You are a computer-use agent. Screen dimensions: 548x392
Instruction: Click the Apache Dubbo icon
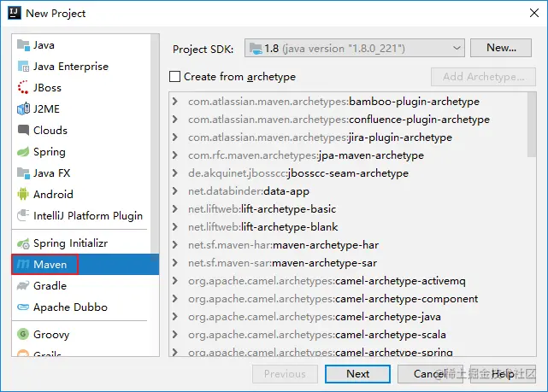click(x=23, y=307)
